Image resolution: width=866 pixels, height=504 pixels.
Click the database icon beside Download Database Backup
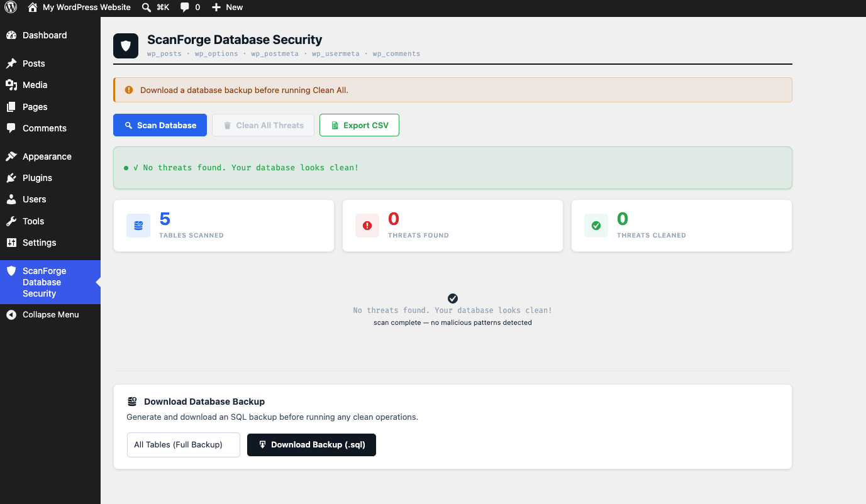(132, 402)
